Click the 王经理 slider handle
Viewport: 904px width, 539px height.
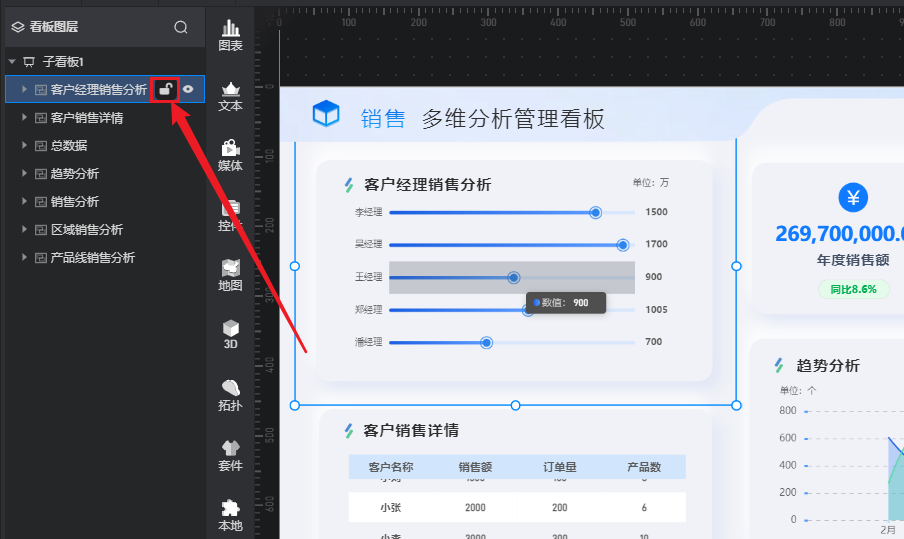point(514,278)
